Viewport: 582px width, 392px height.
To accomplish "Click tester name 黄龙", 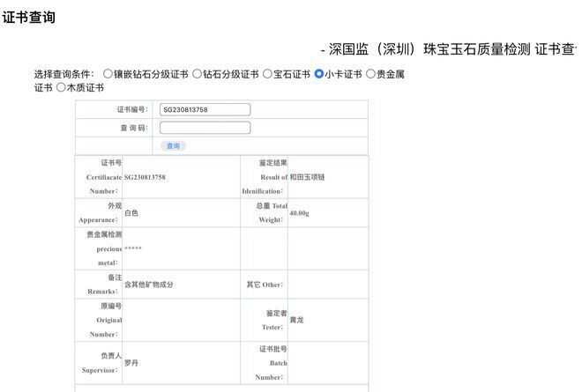I will click(x=296, y=320).
